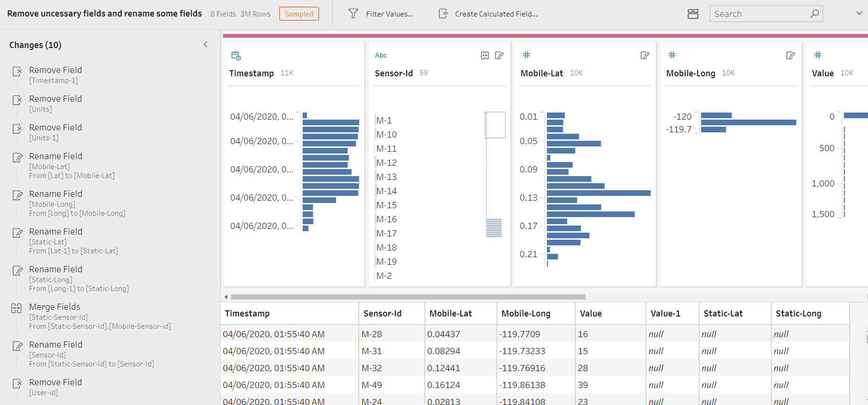Select the Rename Static-Long change icon
Screen dimensions: 868x405
click(x=17, y=271)
